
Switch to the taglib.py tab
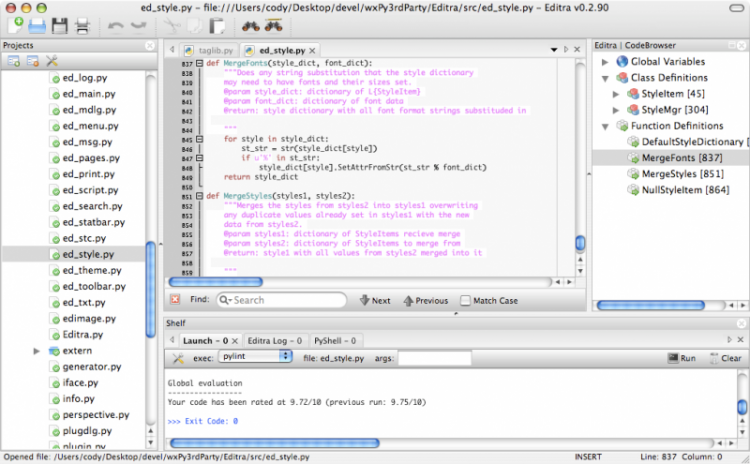(x=209, y=50)
